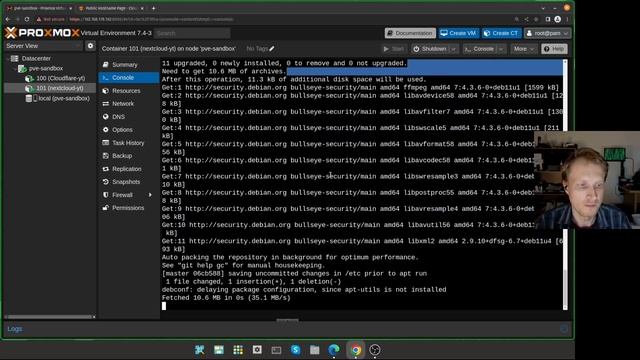640x360 pixels.
Task: Open the app grid taskbar icon
Action: 238,350
